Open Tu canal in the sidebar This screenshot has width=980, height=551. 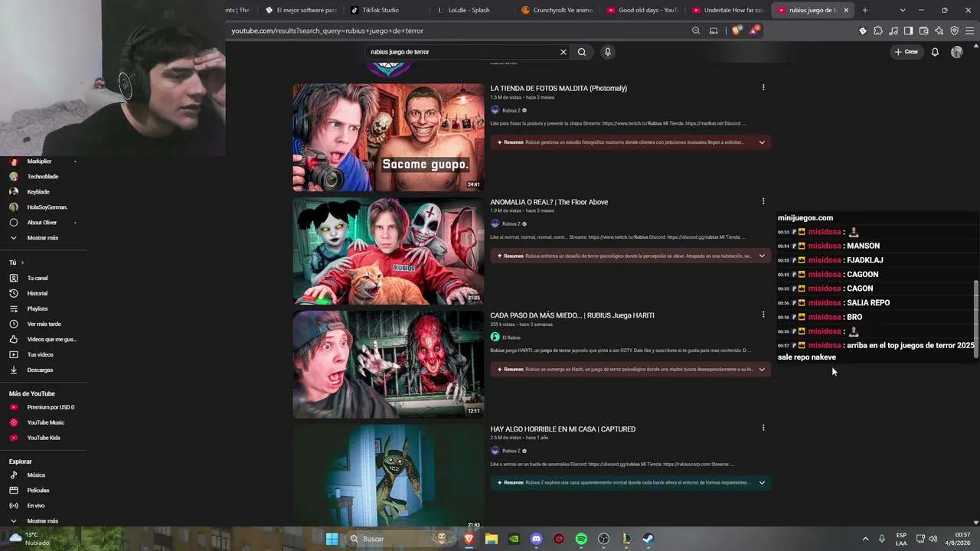(x=43, y=278)
